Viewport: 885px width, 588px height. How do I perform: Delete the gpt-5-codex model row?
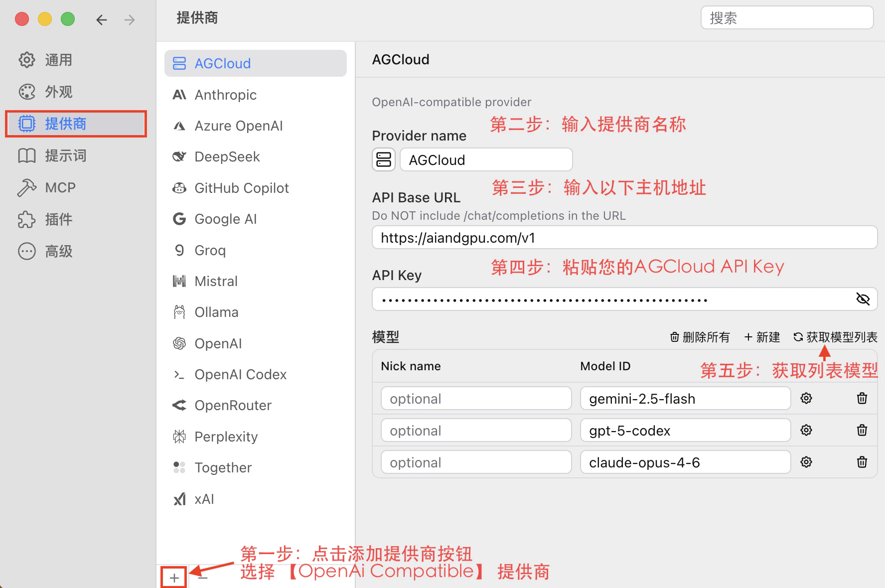(862, 430)
